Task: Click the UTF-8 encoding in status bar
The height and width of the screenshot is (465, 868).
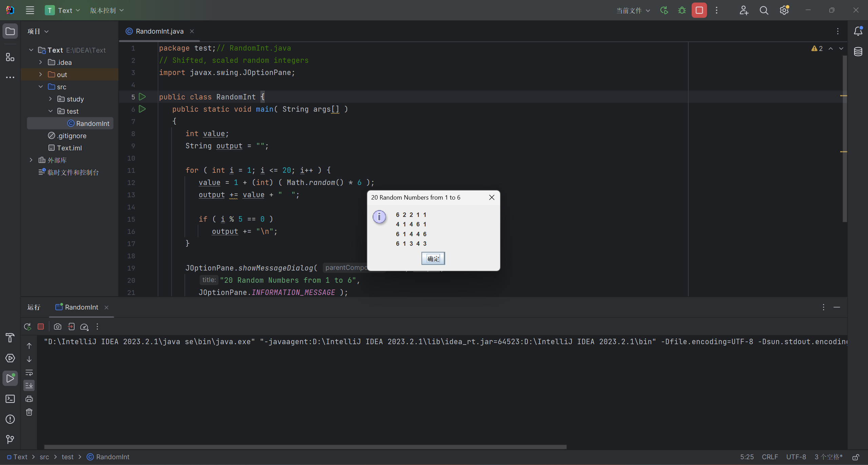Action: (796, 457)
